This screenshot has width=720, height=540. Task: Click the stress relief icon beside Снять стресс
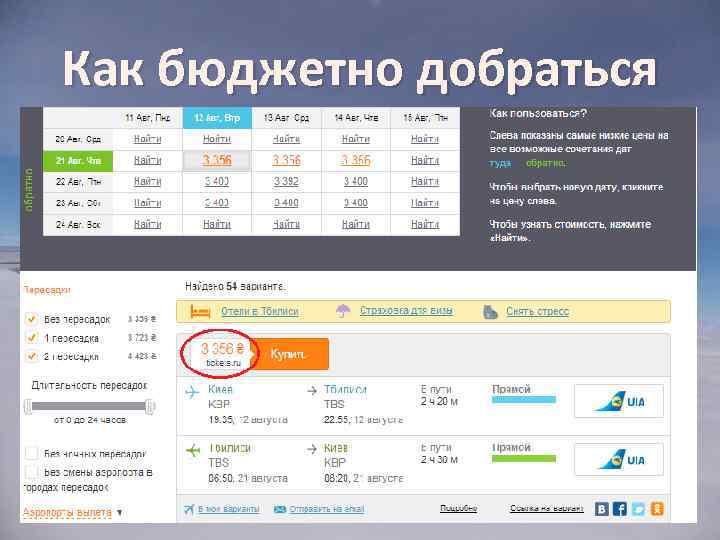(x=490, y=312)
